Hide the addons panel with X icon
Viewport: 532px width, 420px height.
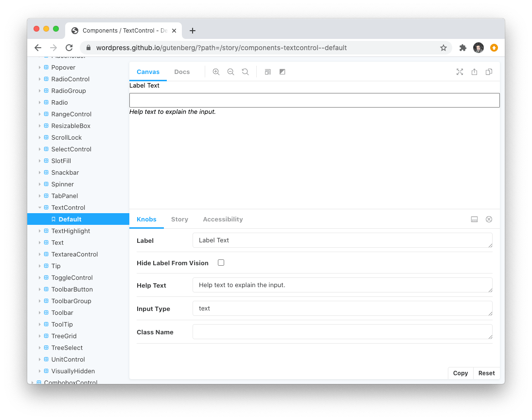[x=489, y=219]
